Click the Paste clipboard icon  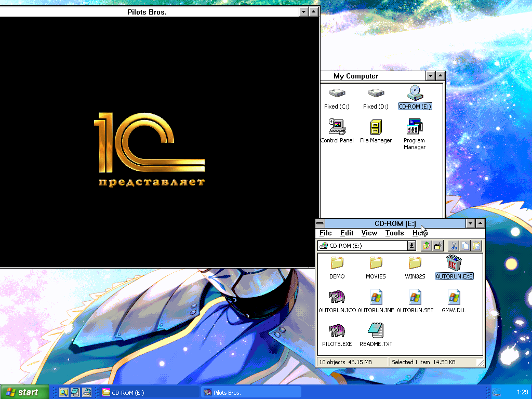point(476,246)
